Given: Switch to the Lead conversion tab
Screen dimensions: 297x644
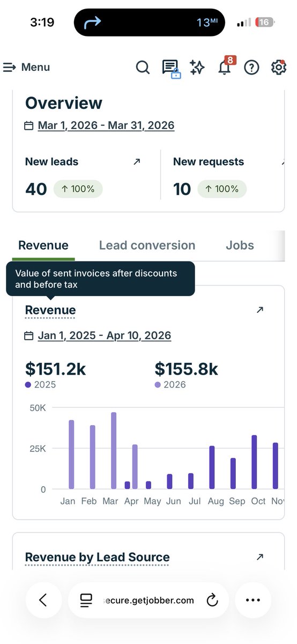Looking at the screenshot, I should [147, 245].
